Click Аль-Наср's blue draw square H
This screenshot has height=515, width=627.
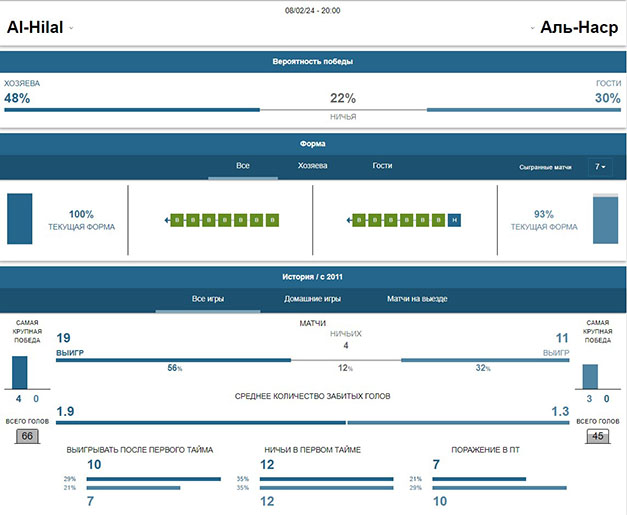pos(454,220)
